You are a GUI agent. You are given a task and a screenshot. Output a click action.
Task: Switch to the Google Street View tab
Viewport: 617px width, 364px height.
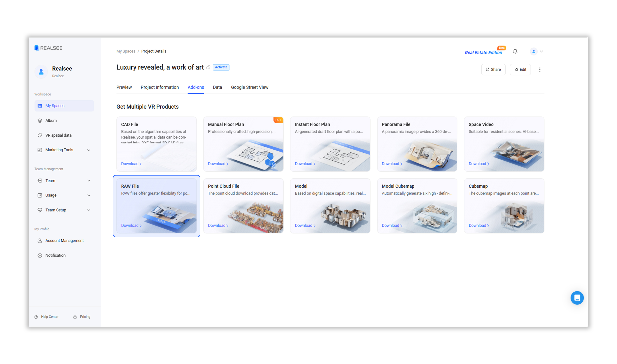click(249, 87)
